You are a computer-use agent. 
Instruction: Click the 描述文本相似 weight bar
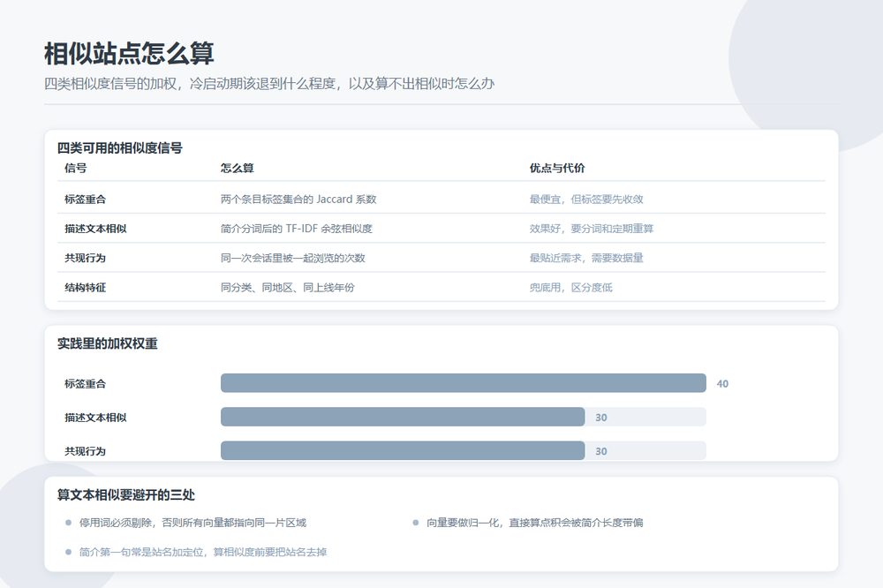coord(403,417)
